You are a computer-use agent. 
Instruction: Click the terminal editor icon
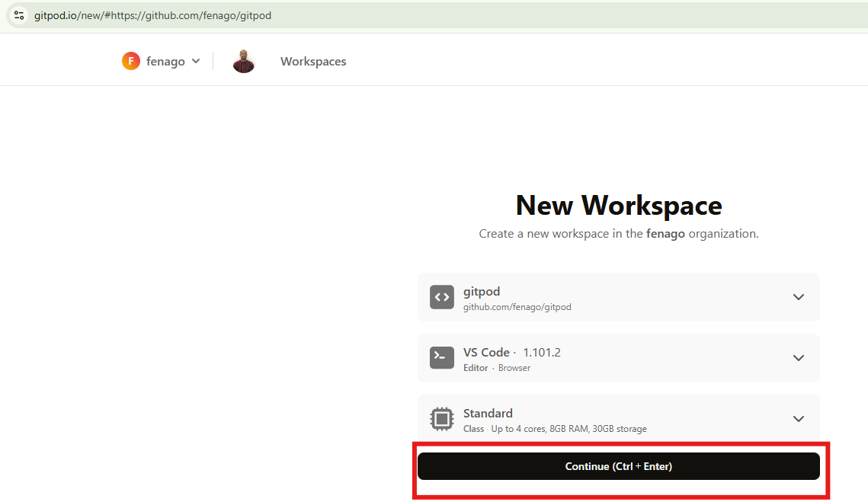(x=442, y=358)
